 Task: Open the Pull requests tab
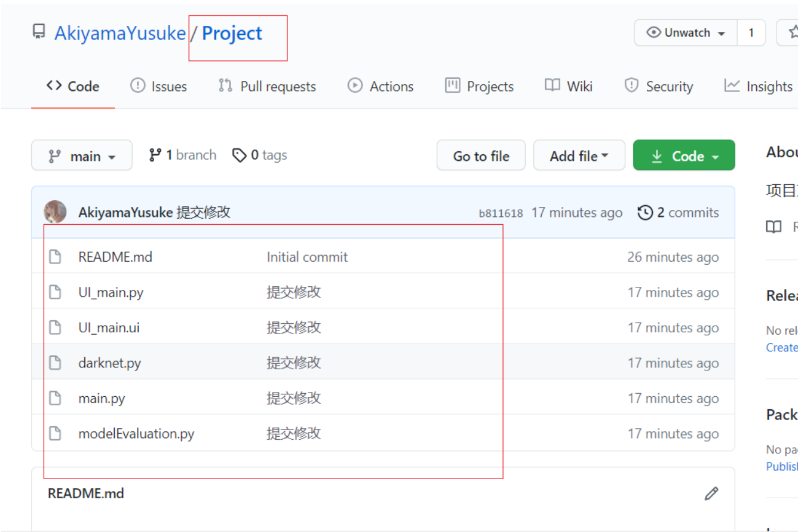267,87
